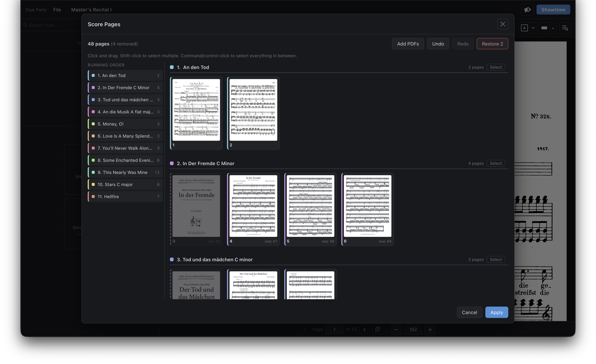596x364 pixels.
Task: Click the salmon swatch on Hellfire row
Action: tap(93, 196)
